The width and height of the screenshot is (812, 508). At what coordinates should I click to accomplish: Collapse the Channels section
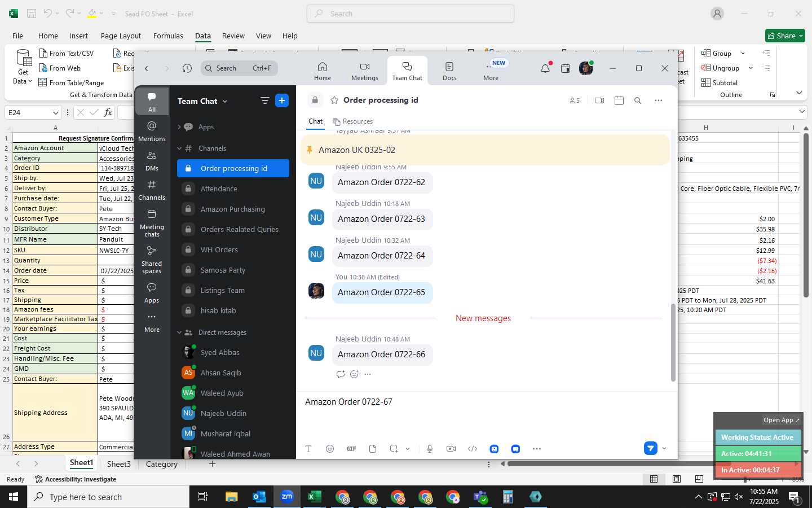click(x=179, y=148)
